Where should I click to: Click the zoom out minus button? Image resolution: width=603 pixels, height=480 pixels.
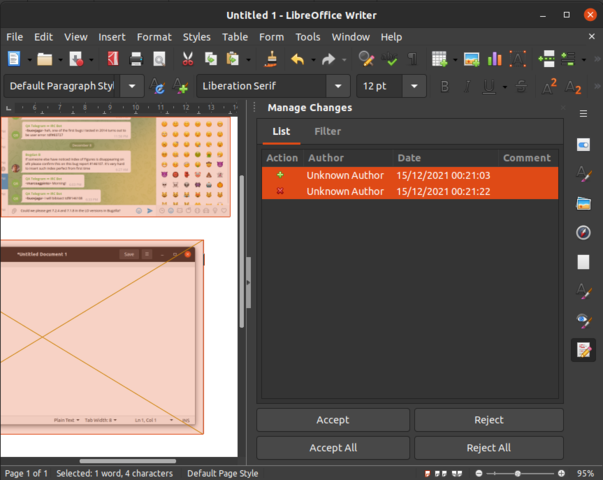coord(479,473)
